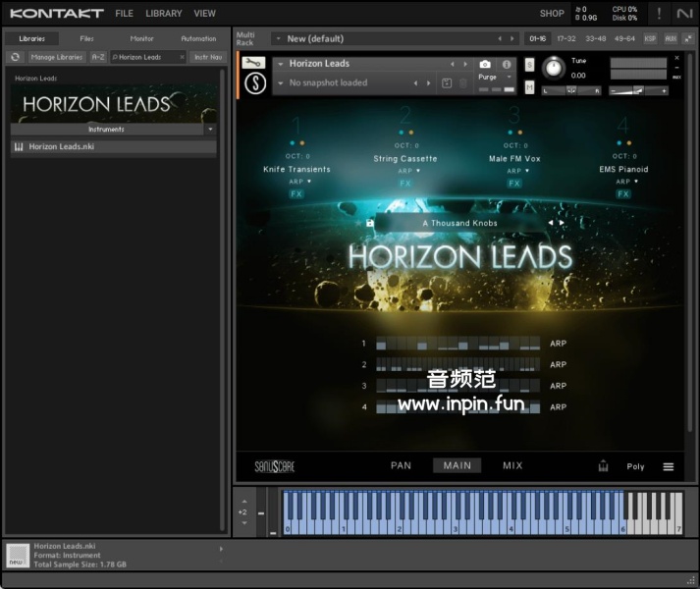Click the A-Z sort button
The width and height of the screenshot is (700, 589).
[x=98, y=57]
